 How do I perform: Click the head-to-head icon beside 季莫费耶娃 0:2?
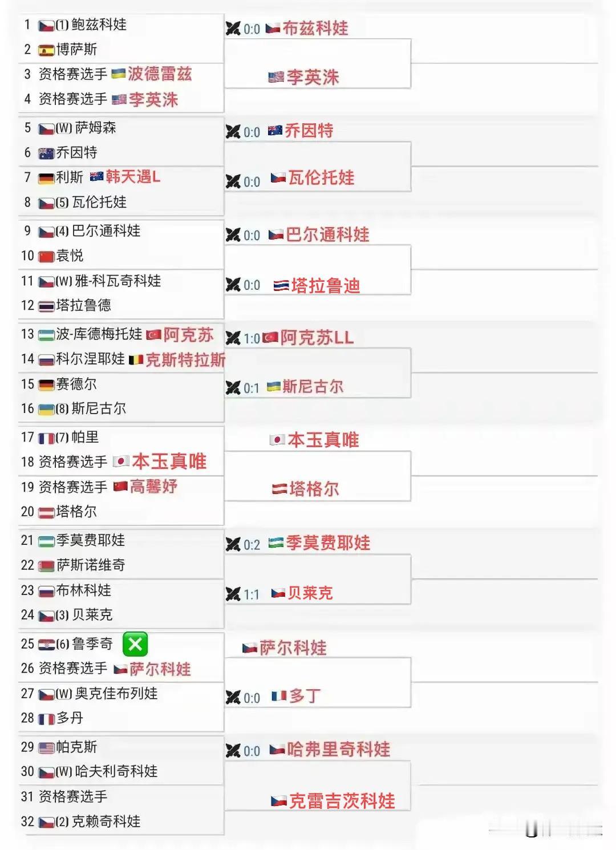coord(233,544)
